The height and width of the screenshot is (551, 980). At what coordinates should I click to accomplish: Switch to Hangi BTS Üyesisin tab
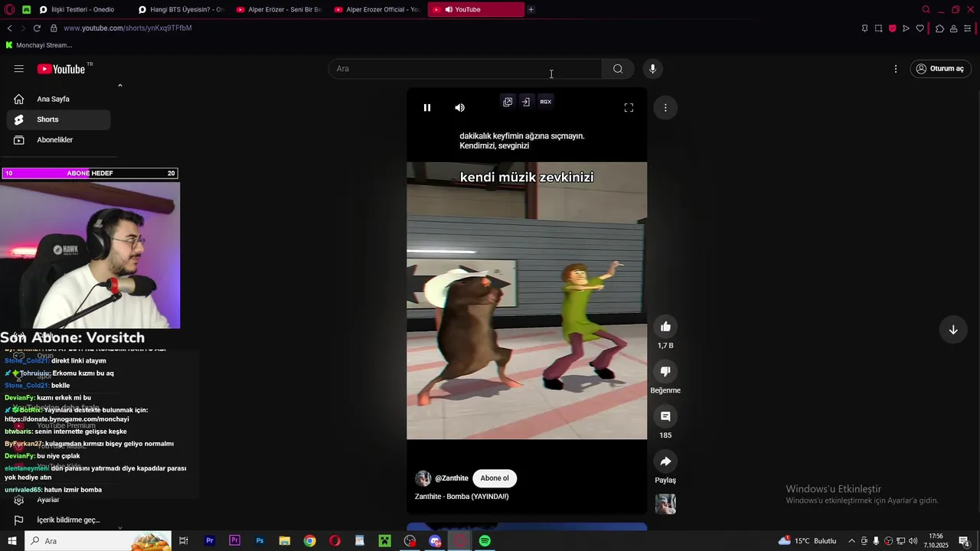(181, 9)
